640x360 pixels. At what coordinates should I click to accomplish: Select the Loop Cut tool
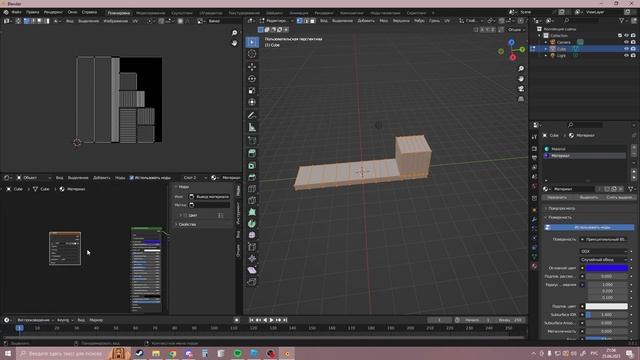tap(252, 189)
